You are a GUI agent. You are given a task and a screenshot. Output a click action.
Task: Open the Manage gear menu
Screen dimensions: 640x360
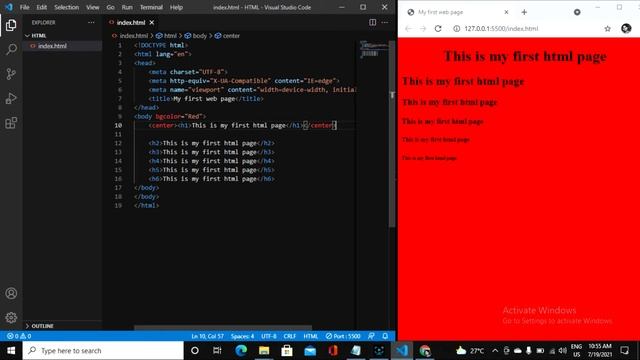tap(11, 317)
